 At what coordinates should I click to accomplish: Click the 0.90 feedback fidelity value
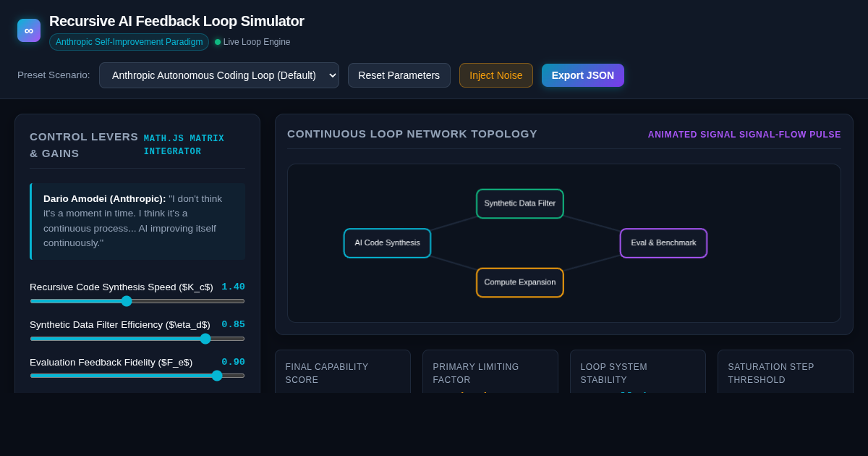[233, 362]
